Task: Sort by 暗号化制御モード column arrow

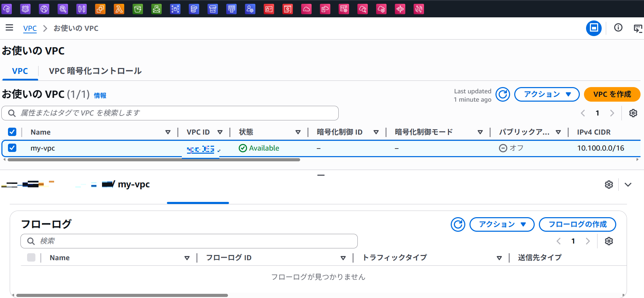Action: tap(480, 132)
